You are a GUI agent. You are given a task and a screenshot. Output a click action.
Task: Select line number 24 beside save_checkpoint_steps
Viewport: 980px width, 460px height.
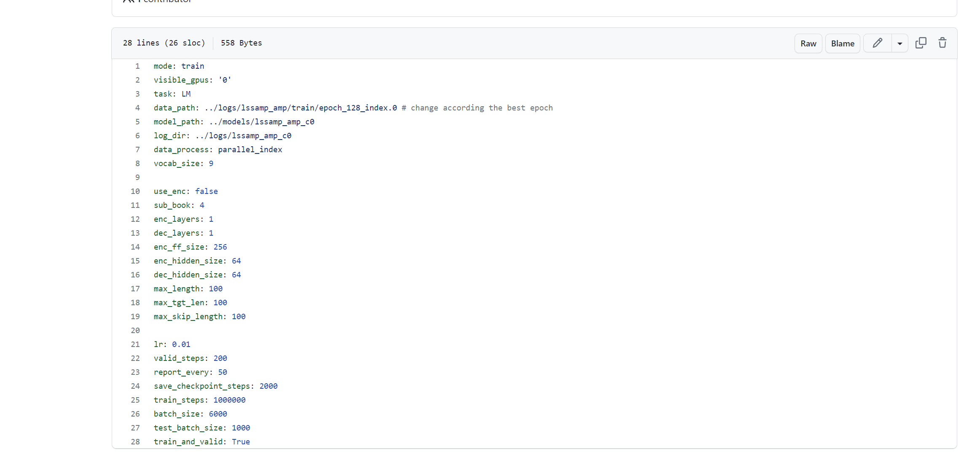pyautogui.click(x=135, y=386)
